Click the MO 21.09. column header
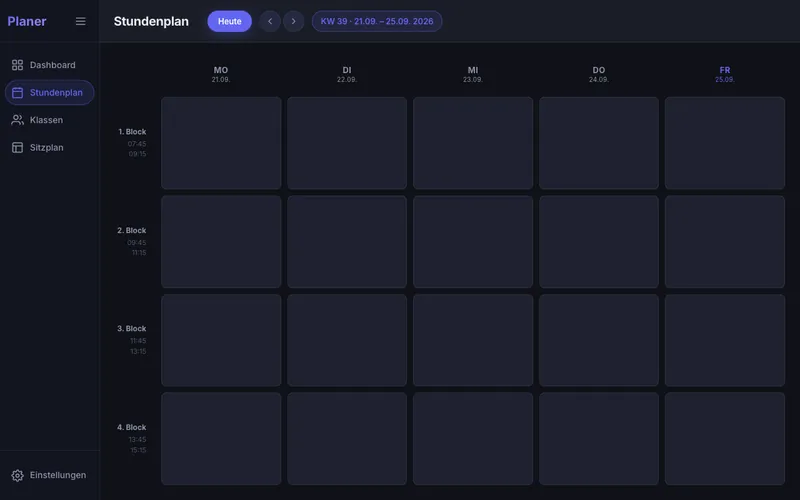Viewport: 800px width, 500px height. (x=221, y=74)
